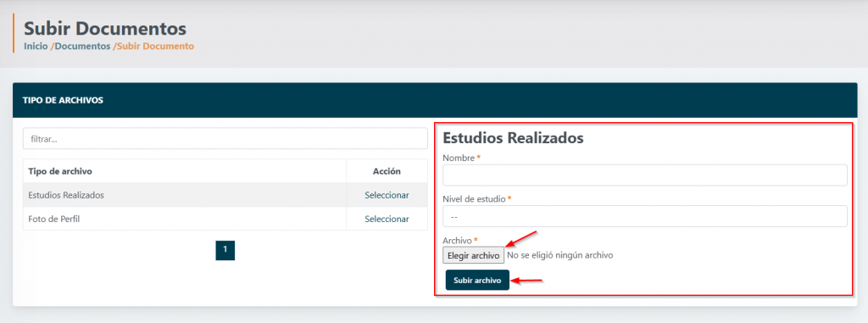Click the Acción column header

[x=387, y=171]
